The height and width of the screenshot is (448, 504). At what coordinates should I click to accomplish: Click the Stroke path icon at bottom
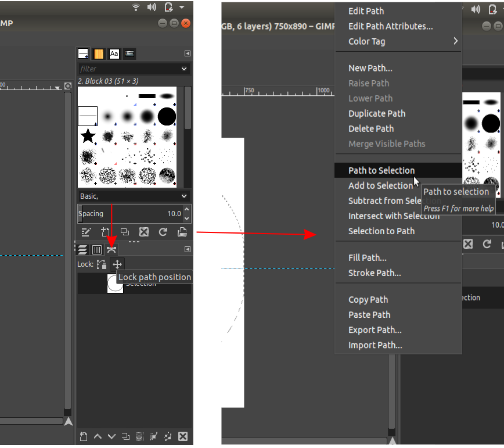(168, 436)
